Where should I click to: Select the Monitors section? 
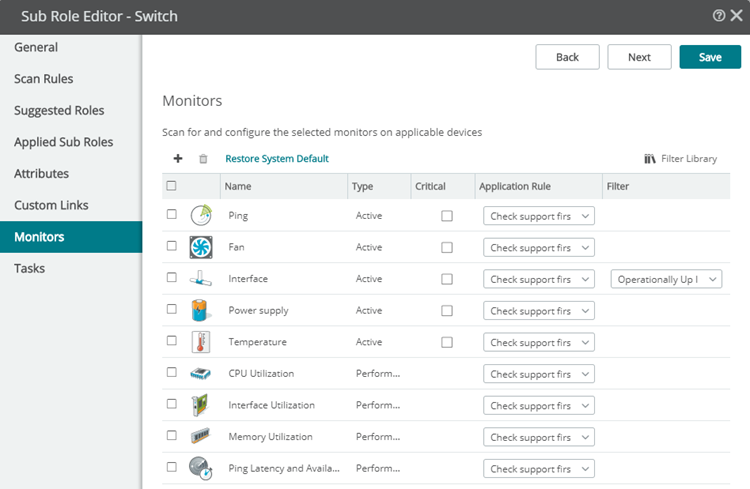coord(71,237)
